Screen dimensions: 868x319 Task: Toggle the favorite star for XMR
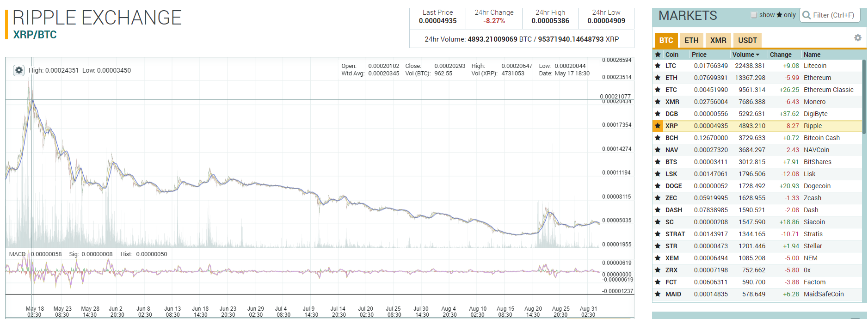(x=658, y=102)
